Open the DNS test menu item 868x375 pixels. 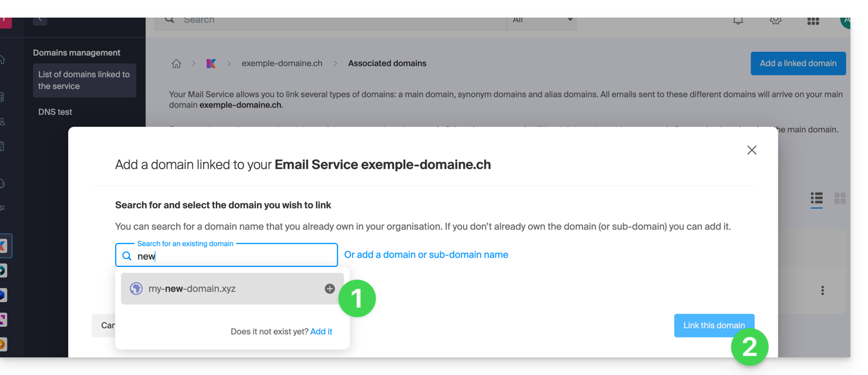click(x=55, y=112)
